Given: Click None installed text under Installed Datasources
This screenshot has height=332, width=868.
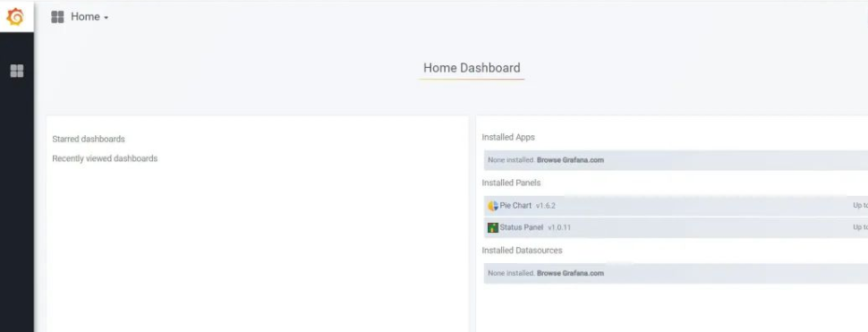Looking at the screenshot, I should pos(511,273).
